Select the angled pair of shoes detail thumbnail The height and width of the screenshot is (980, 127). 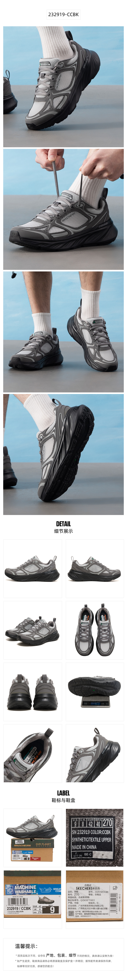[33, 630]
